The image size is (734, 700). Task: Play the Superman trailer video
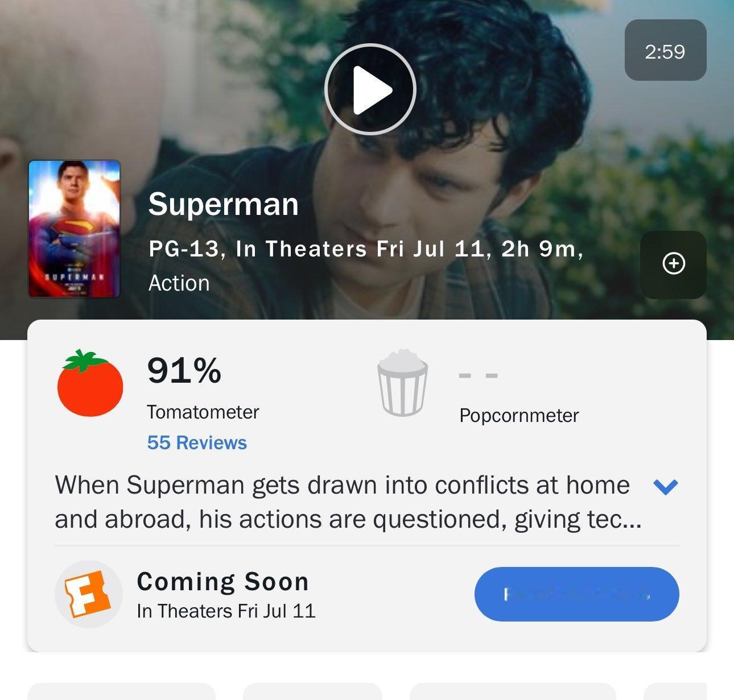tap(370, 89)
